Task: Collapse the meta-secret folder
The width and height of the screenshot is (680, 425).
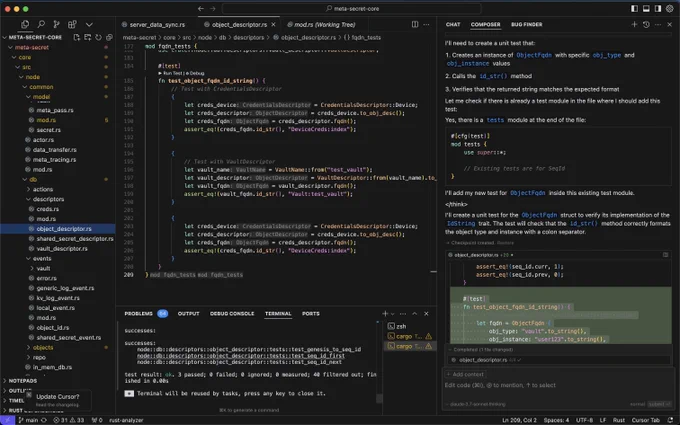Action: pyautogui.click(x=31, y=47)
